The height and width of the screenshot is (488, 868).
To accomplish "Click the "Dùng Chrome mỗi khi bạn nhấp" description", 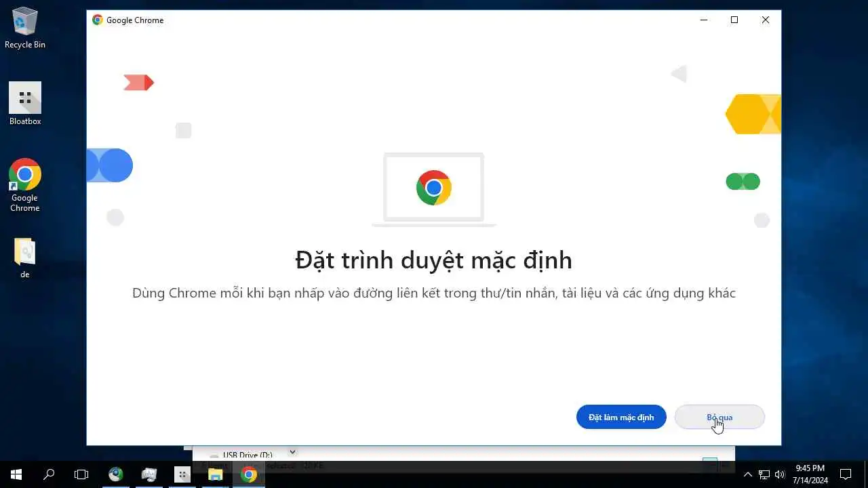I will (x=434, y=293).
